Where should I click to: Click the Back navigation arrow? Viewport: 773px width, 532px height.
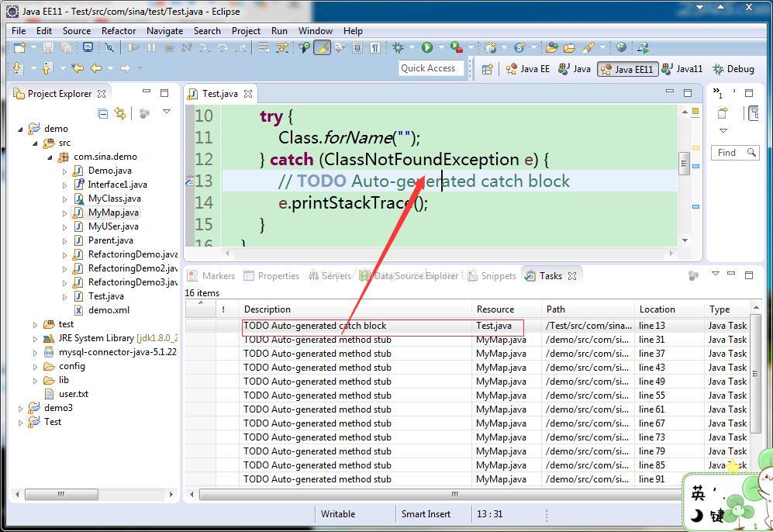(x=96, y=68)
